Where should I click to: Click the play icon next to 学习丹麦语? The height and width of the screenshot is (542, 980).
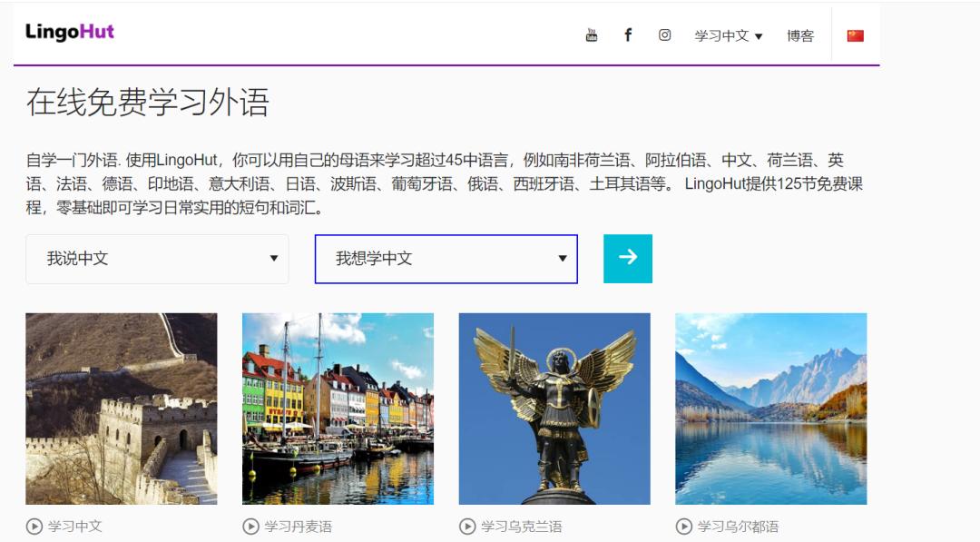coord(250,525)
